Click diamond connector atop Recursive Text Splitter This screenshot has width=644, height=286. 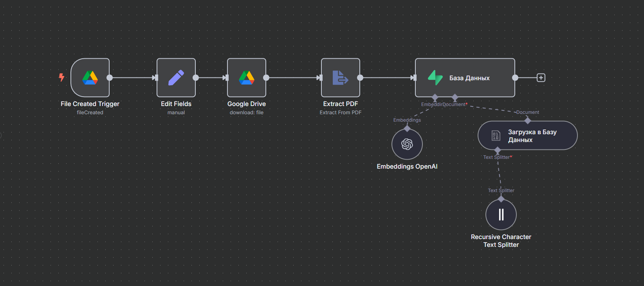(x=501, y=199)
